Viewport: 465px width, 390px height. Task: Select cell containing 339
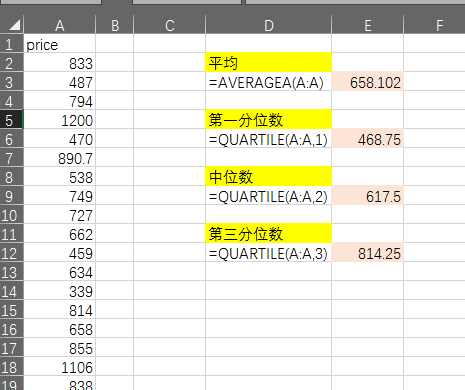click(60, 290)
